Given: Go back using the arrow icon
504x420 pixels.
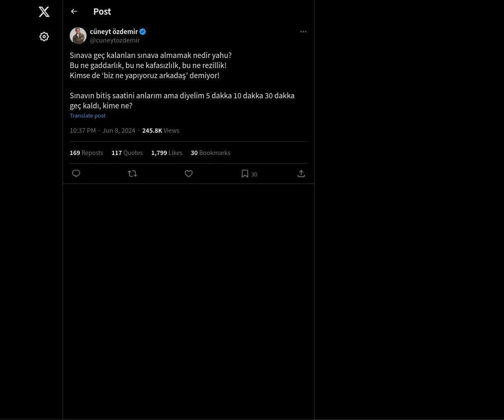Looking at the screenshot, I should click(x=74, y=11).
